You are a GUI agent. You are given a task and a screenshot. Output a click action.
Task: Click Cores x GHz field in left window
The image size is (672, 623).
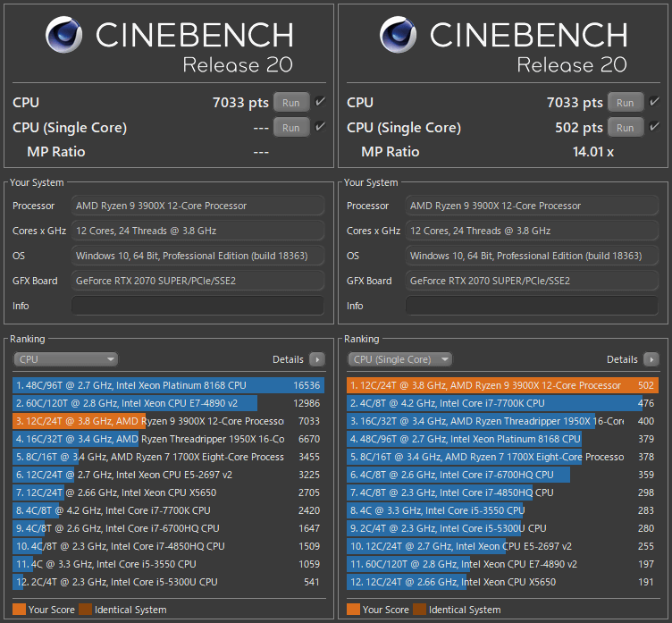(x=197, y=231)
